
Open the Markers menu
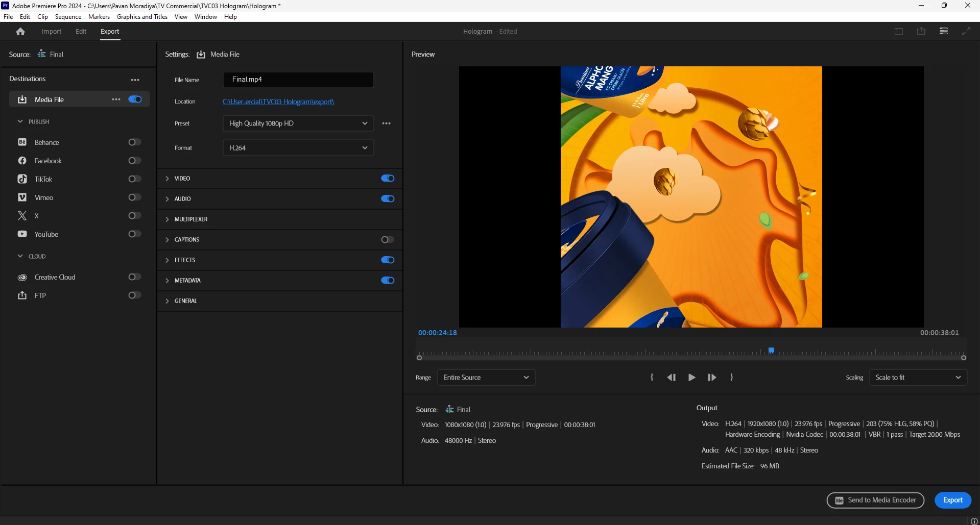click(x=99, y=17)
